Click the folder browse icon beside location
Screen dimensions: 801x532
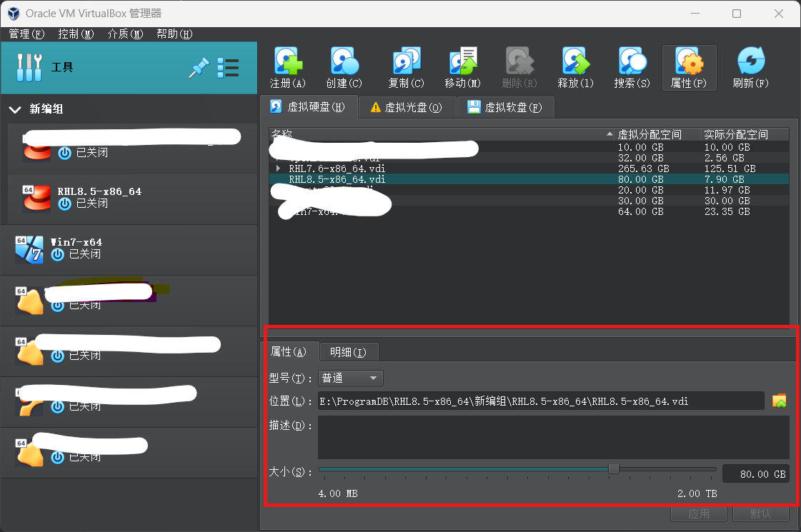pyautogui.click(x=779, y=401)
